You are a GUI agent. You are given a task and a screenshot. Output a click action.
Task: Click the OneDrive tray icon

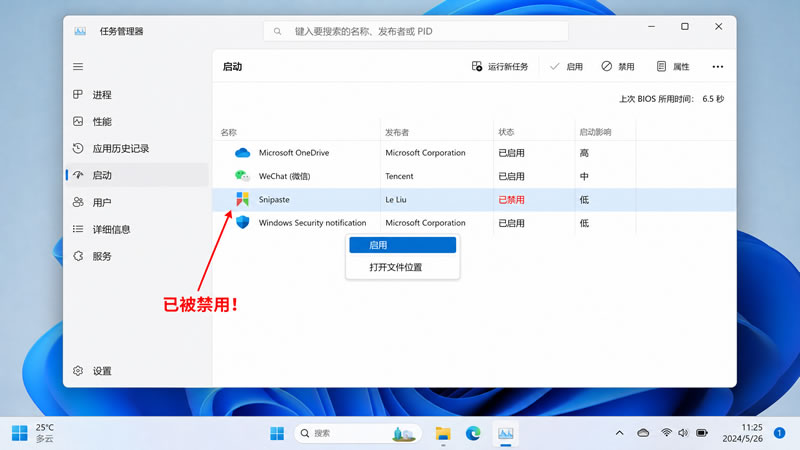click(x=643, y=433)
